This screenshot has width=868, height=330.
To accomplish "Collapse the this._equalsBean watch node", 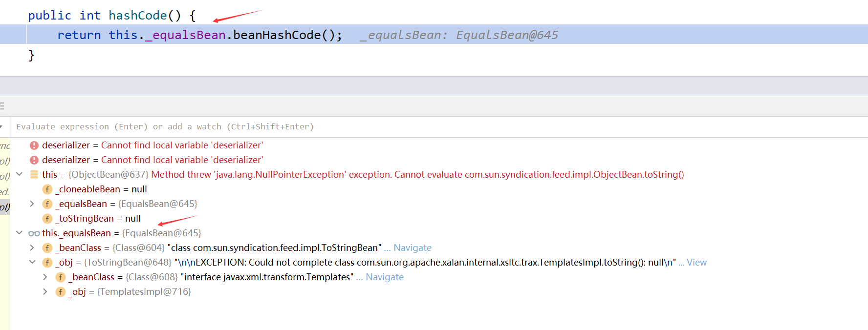I will point(20,232).
